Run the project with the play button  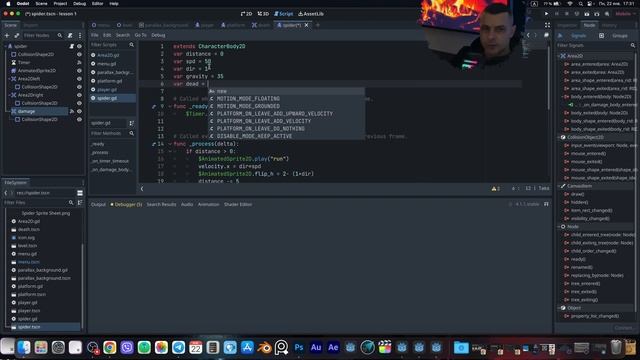(x=547, y=14)
